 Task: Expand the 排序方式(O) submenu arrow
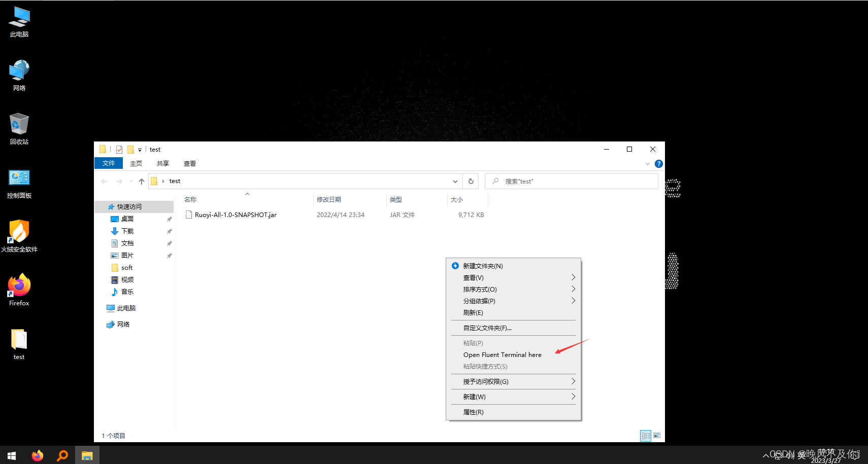(573, 289)
